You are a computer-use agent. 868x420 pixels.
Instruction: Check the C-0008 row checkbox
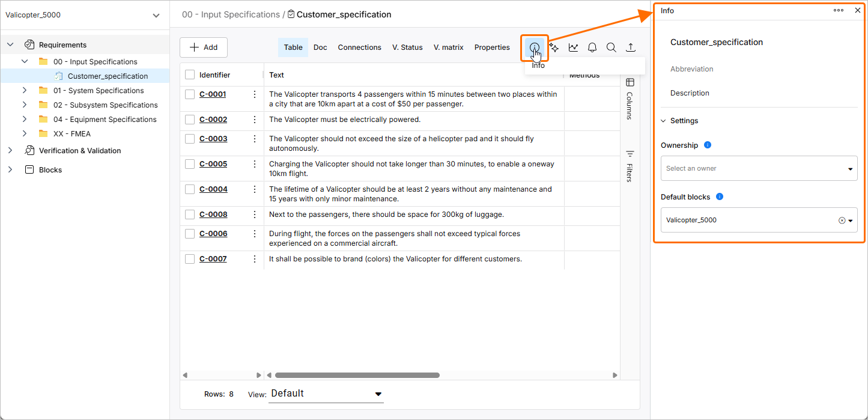190,215
